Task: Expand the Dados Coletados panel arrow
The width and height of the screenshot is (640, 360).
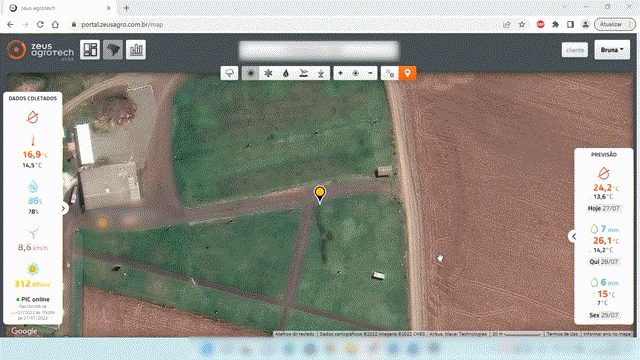Action: (x=63, y=209)
